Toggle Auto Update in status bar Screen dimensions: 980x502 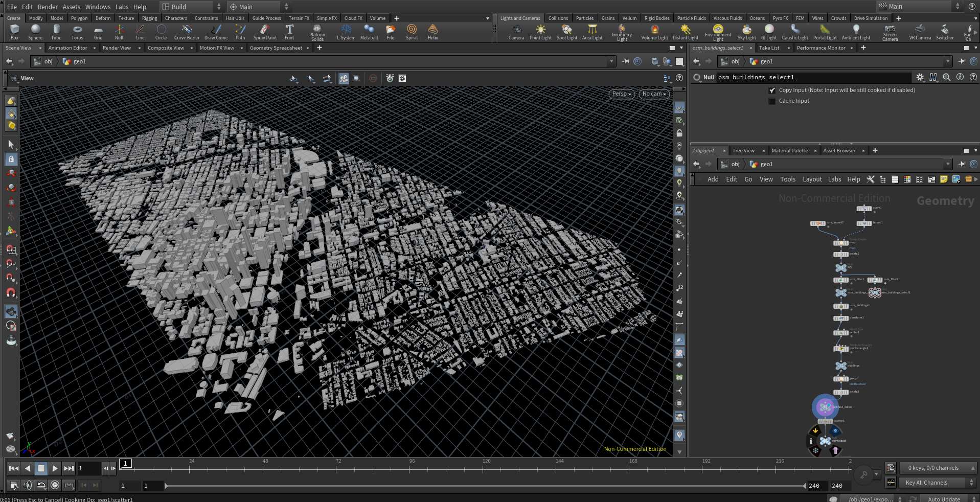(944, 499)
